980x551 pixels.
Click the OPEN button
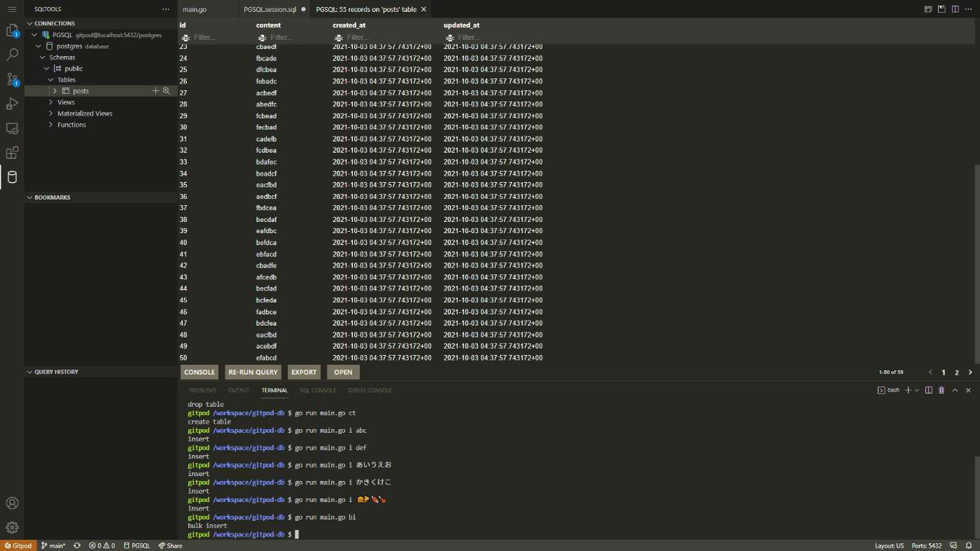pyautogui.click(x=344, y=372)
